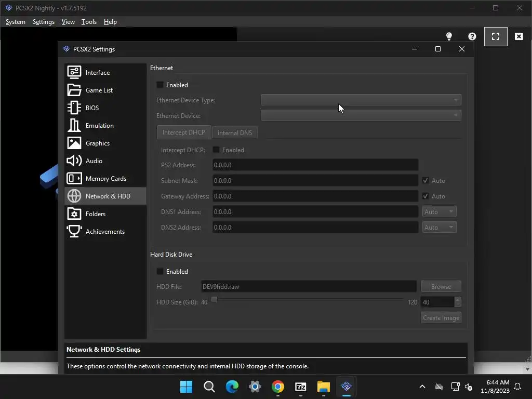Image resolution: width=532 pixels, height=399 pixels.
Task: Enable the Hard Disk Drive checkbox
Action: coord(160,271)
